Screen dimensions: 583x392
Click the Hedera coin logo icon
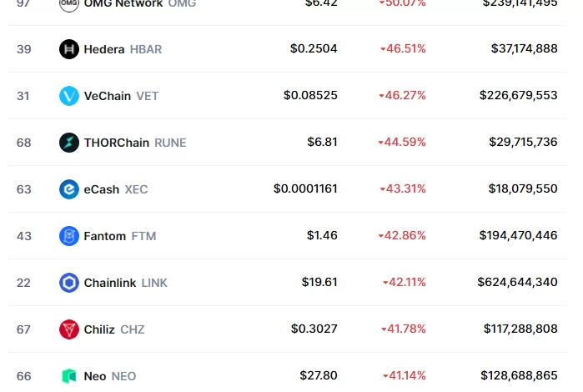69,49
